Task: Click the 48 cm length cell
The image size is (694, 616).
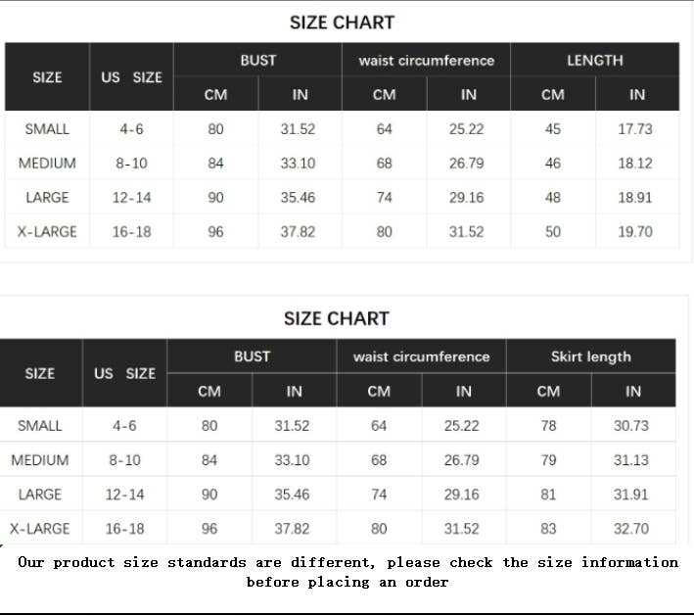Action: pyautogui.click(x=553, y=198)
